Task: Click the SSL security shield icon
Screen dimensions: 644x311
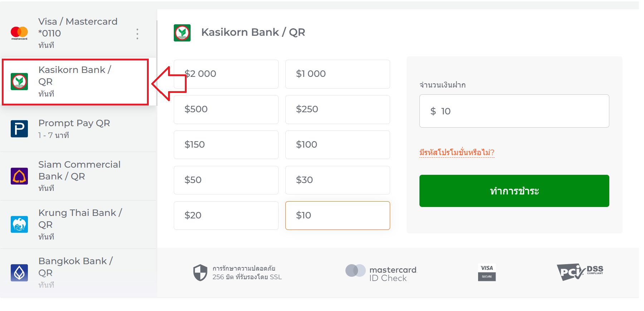Action: (x=200, y=273)
